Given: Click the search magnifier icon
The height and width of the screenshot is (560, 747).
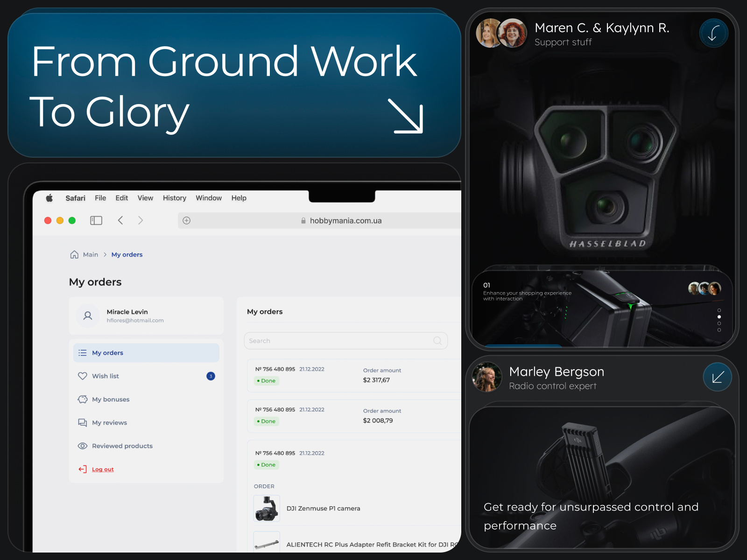Looking at the screenshot, I should (x=437, y=341).
